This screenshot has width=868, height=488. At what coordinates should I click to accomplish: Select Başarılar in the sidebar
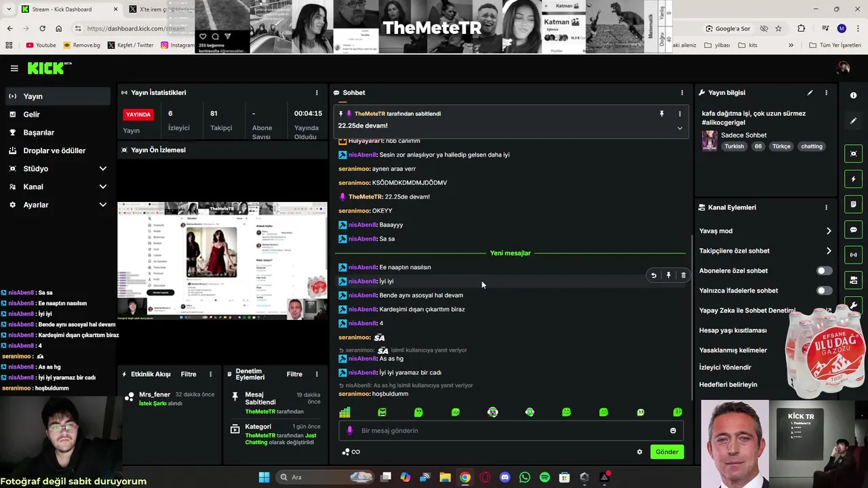(56, 133)
